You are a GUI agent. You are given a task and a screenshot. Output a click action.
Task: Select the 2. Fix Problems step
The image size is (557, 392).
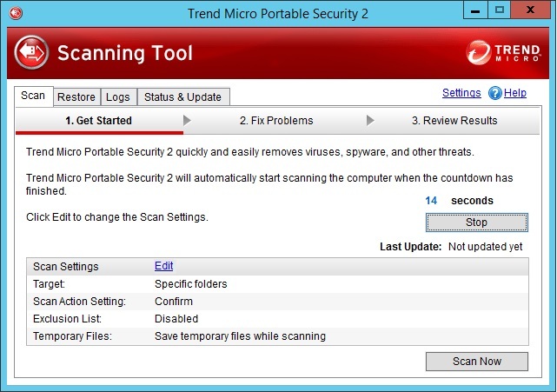[276, 121]
